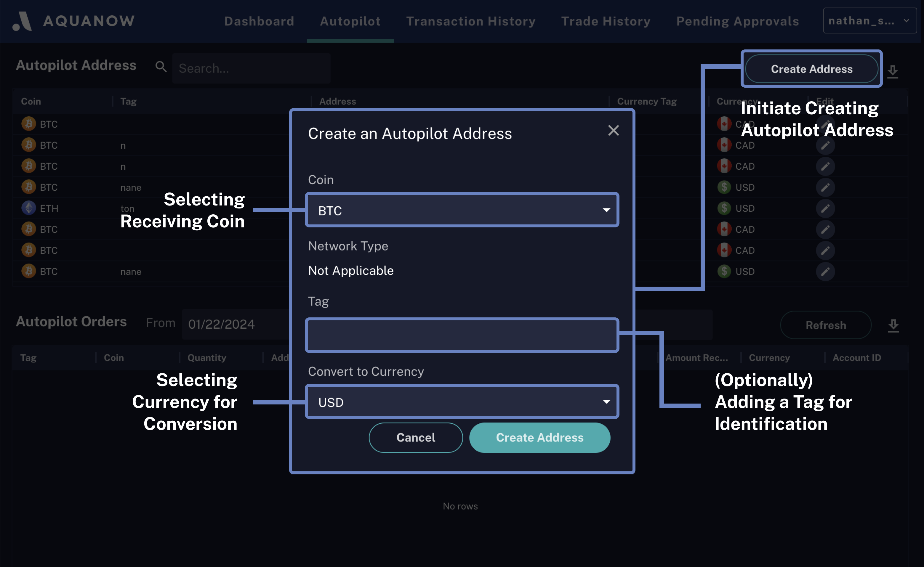Download the Autopilot Address list

coord(893,71)
